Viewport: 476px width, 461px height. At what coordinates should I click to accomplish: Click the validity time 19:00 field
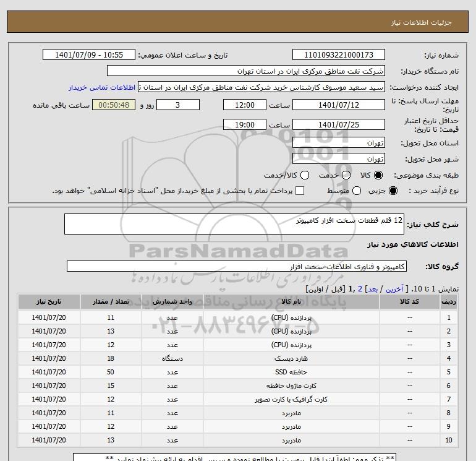pyautogui.click(x=245, y=124)
